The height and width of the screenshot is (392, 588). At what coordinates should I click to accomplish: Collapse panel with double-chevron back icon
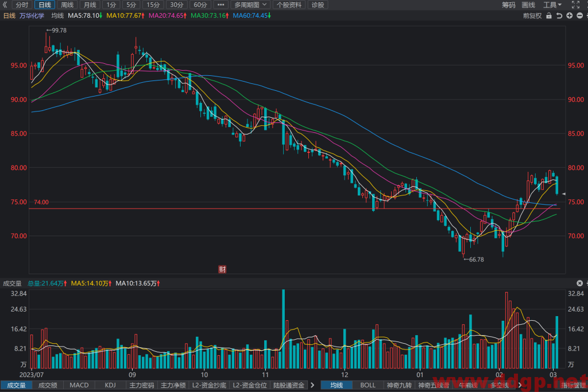coord(5,5)
